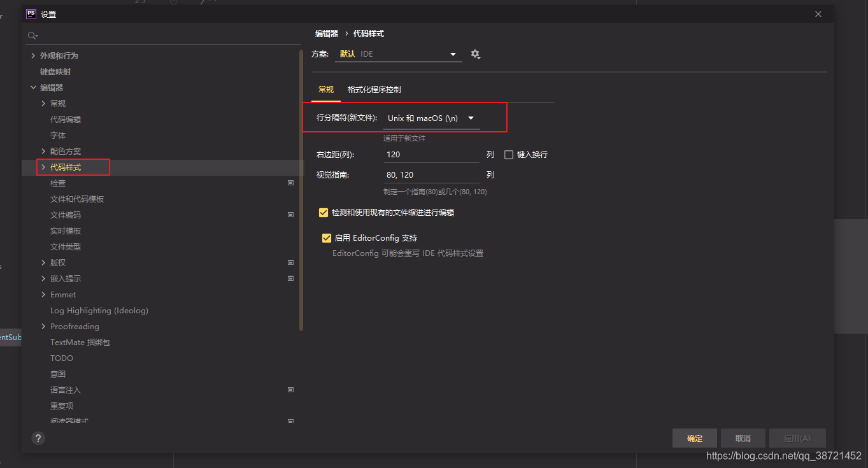Screen dimensions: 868x468
Task: Select 实时模板 in settings tree
Action: pos(66,231)
